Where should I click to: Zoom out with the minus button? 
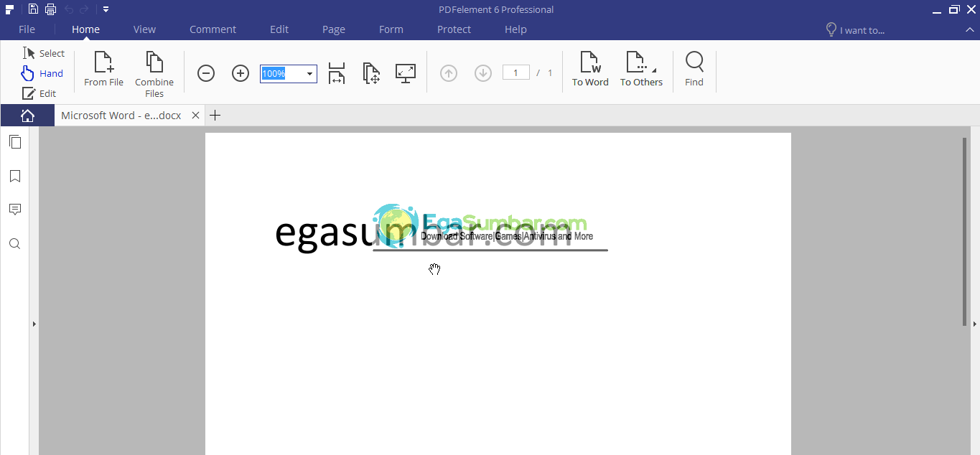tap(206, 73)
